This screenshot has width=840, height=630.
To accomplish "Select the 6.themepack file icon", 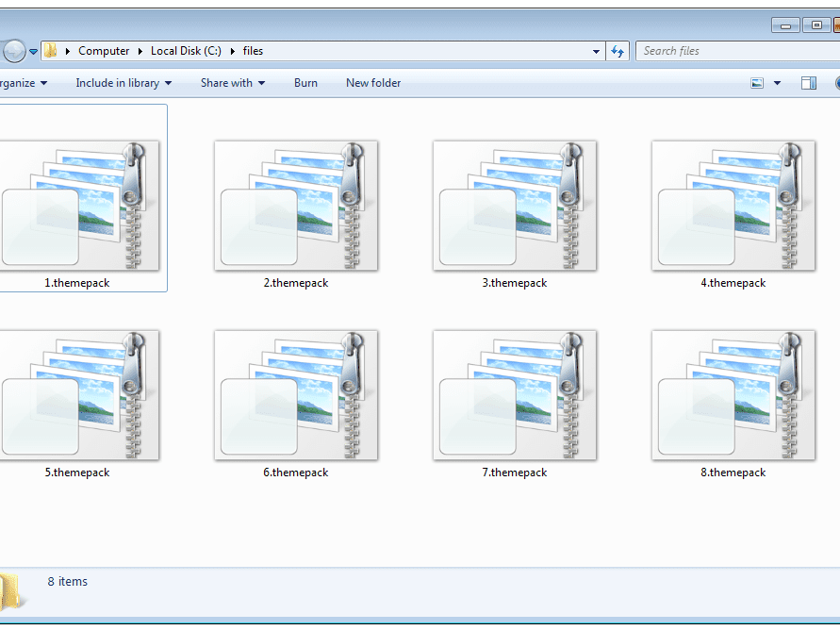I will pos(296,395).
